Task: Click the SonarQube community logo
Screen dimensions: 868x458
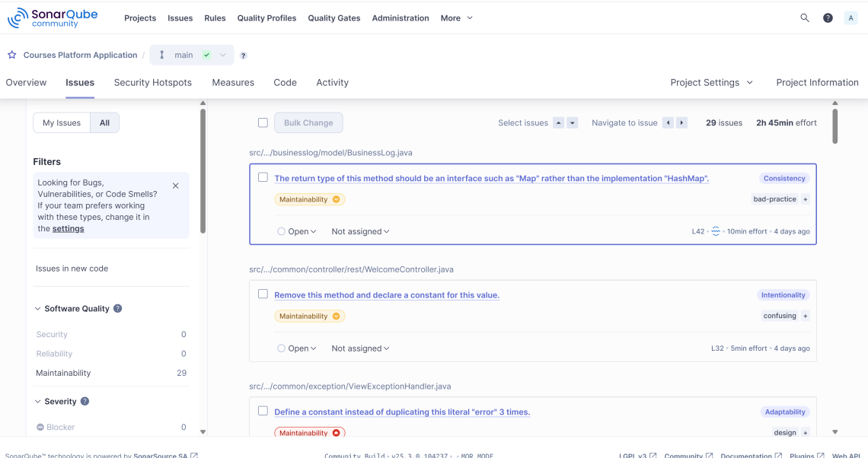Action: (x=52, y=17)
